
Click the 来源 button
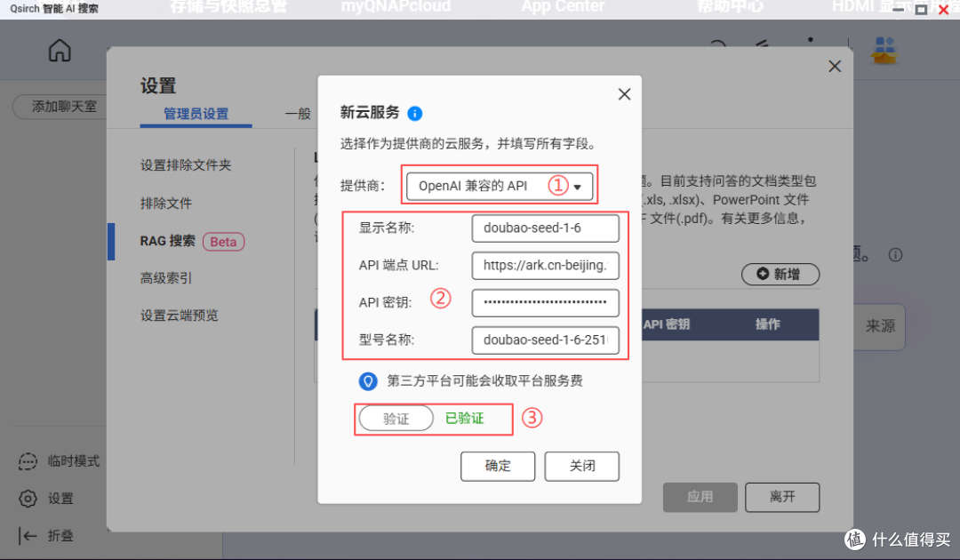tap(880, 326)
